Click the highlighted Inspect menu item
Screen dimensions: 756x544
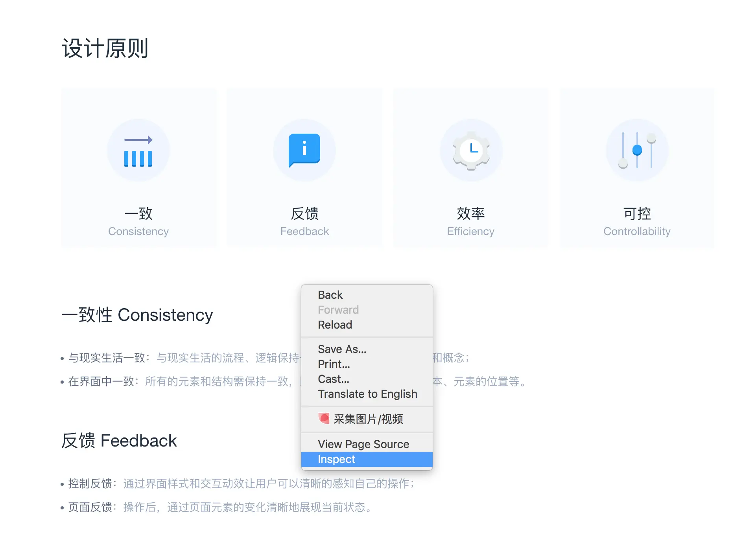tap(336, 459)
